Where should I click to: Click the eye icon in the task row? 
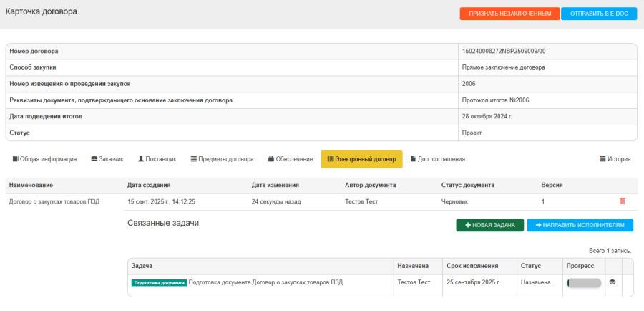pos(612,282)
